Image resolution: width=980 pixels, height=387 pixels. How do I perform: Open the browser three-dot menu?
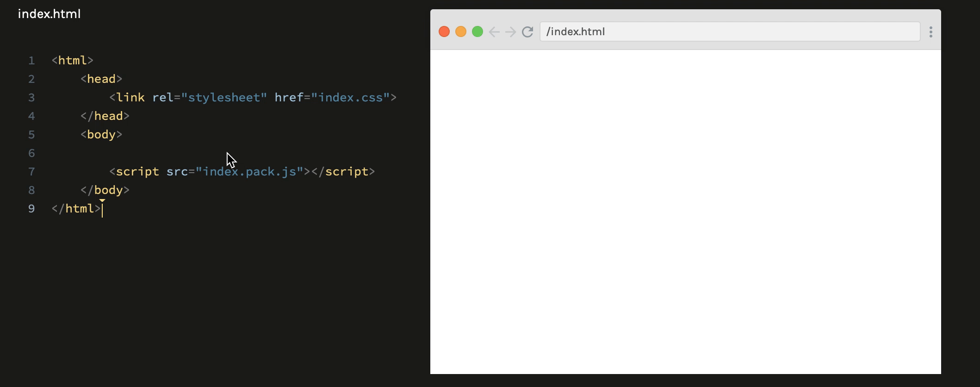[x=931, y=32]
